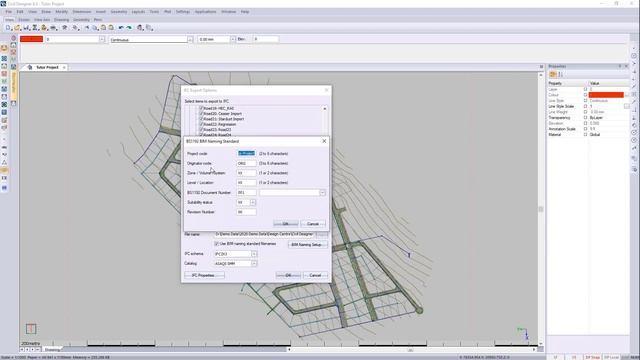Click the orange face icon in the left sidebar
Image resolution: width=640 pixels, height=360 pixels.
pyautogui.click(x=4, y=48)
